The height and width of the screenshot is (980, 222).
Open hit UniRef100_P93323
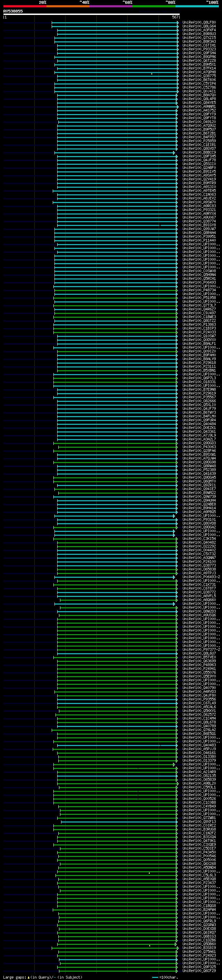(x=199, y=49)
